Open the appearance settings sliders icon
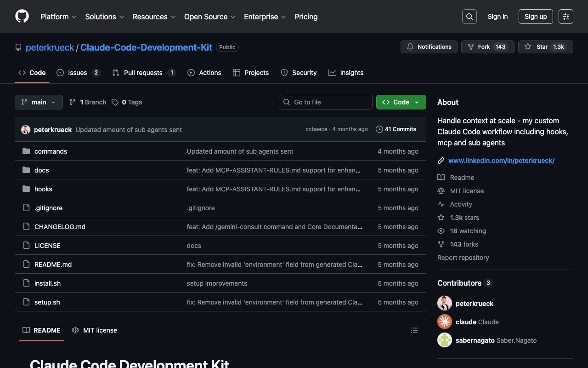Screen dimensions: 588x368 point(565,17)
